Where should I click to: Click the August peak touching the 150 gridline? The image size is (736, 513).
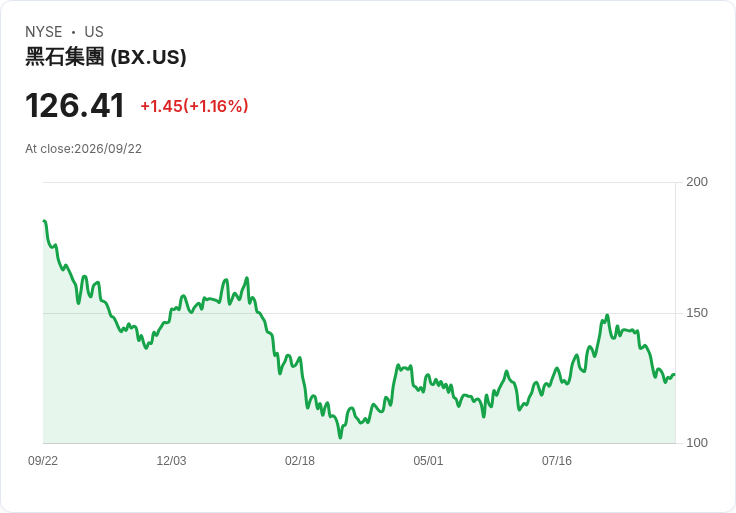(x=607, y=315)
